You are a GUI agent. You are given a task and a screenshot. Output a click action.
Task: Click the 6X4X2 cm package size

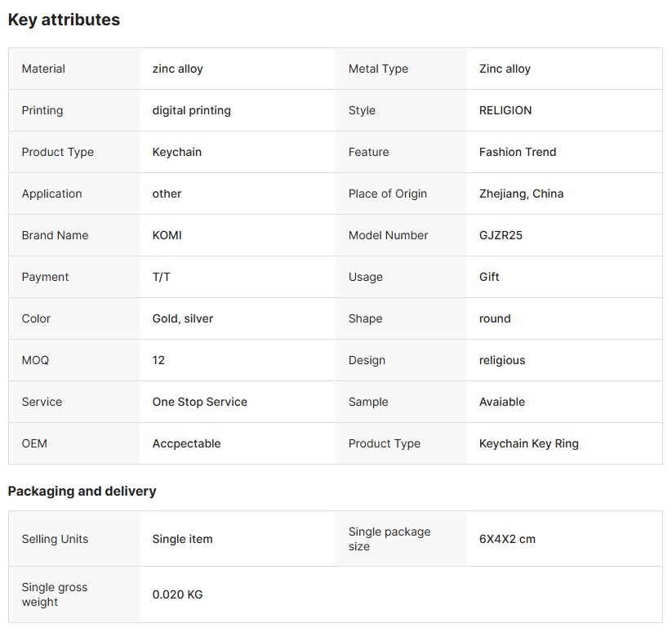[x=507, y=539]
